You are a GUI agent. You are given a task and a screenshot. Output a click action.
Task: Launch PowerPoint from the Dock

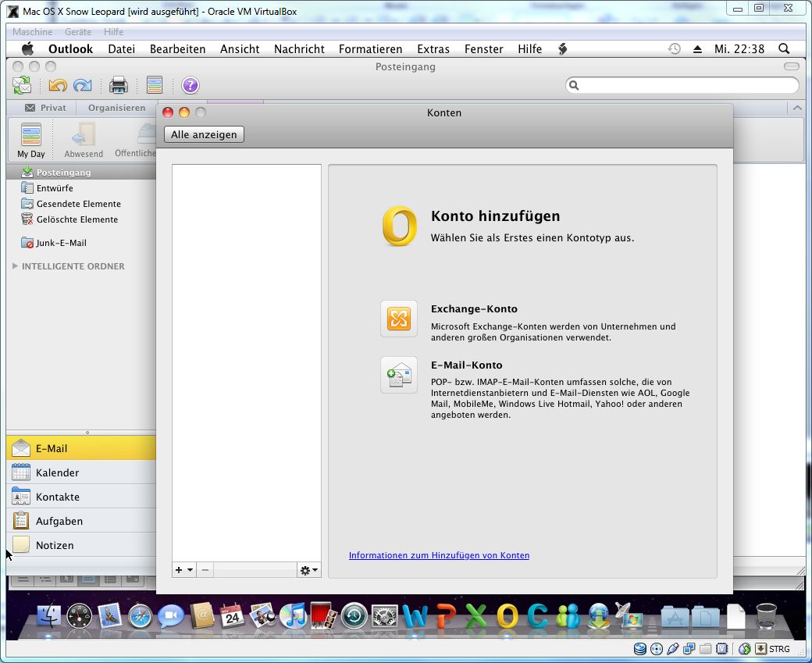pos(446,616)
